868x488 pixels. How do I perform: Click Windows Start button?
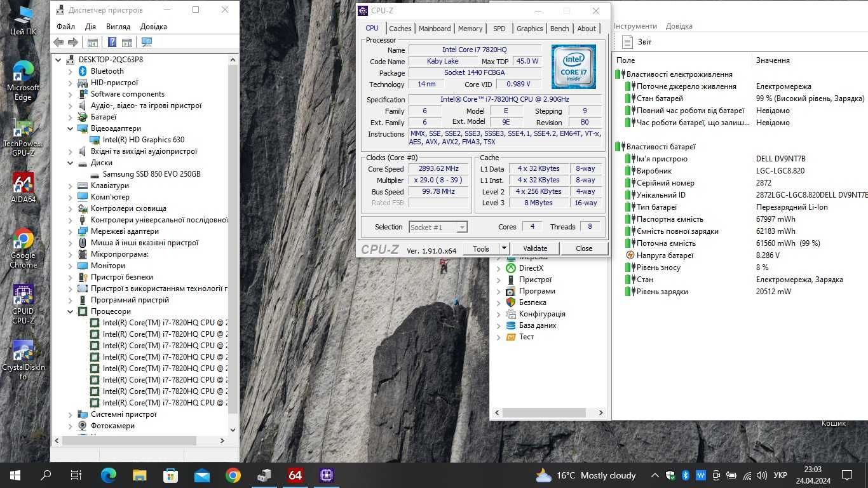pyautogui.click(x=15, y=475)
